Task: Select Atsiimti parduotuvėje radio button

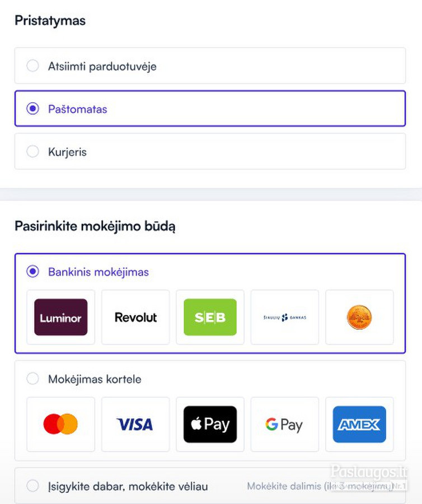Action: click(x=33, y=66)
